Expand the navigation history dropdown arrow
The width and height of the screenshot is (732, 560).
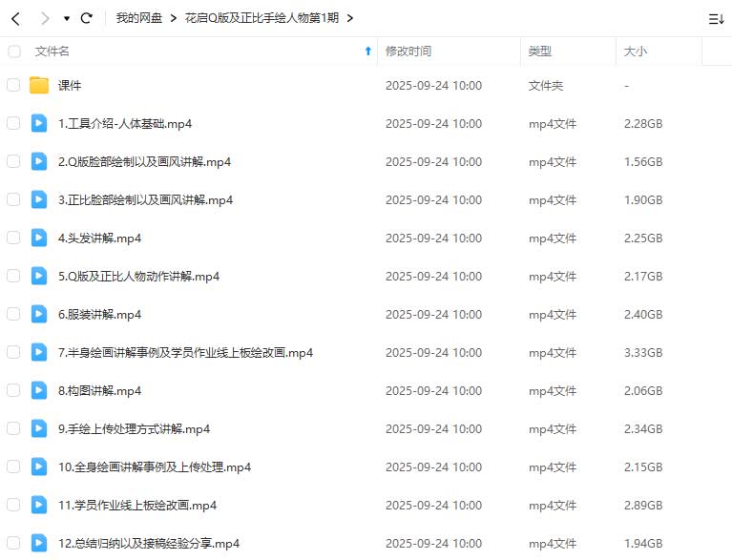tap(66, 18)
